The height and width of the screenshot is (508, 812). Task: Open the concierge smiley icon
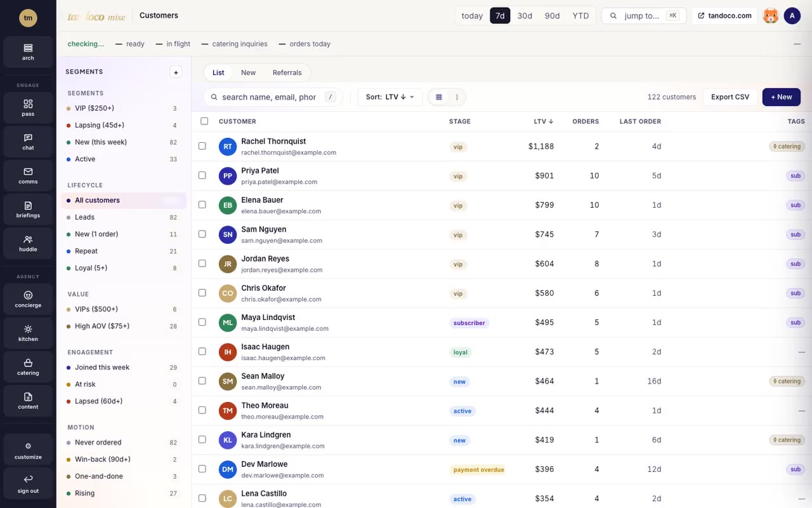point(28,299)
